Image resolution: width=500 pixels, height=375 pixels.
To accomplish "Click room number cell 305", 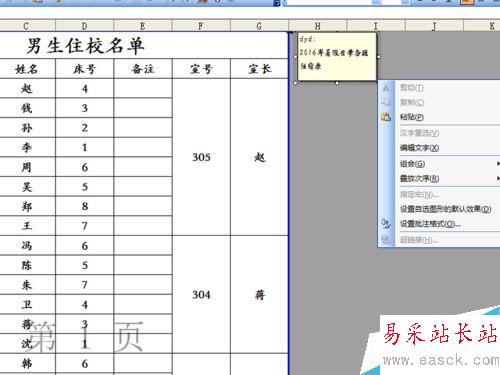I will (x=201, y=157).
